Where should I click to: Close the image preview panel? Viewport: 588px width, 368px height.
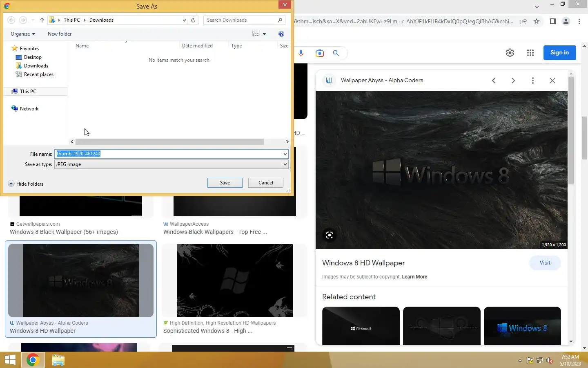pyautogui.click(x=552, y=81)
